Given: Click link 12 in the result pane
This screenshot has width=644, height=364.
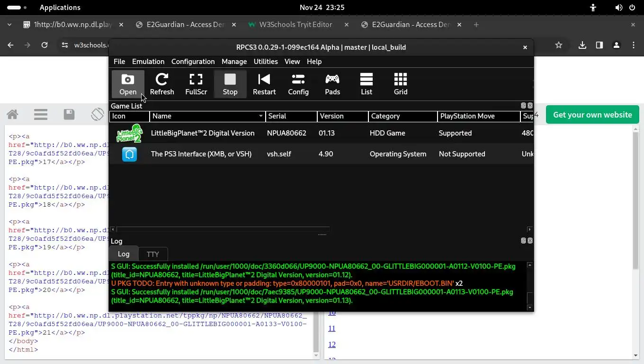Looking at the screenshot, I should [331, 345].
